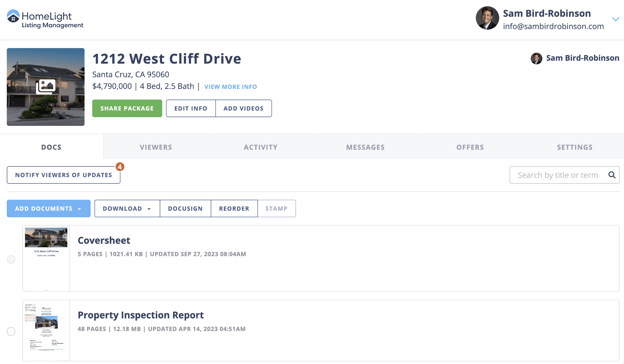The width and height of the screenshot is (624, 364).
Task: Click Sam Bird-Robinson's large profile avatar
Action: [487, 18]
